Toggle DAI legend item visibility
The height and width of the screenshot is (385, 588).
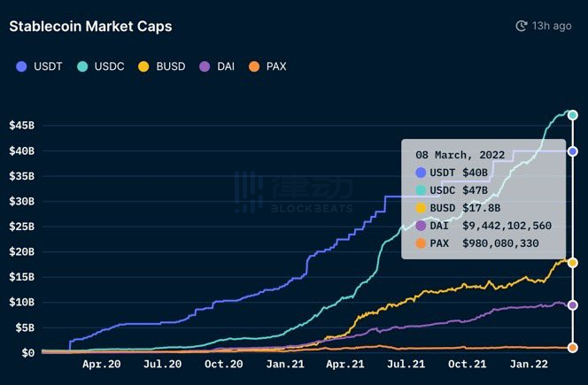click(218, 66)
